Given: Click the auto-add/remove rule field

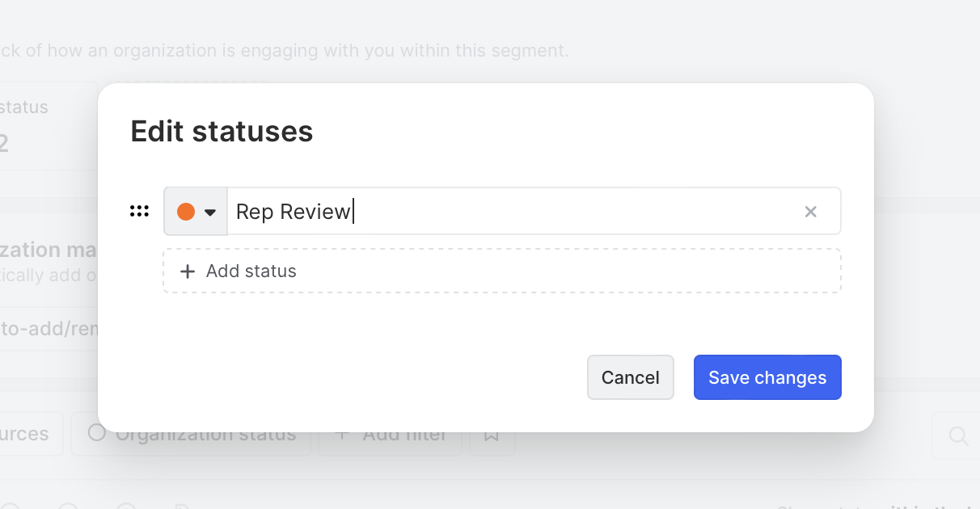Looking at the screenshot, I should point(44,330).
